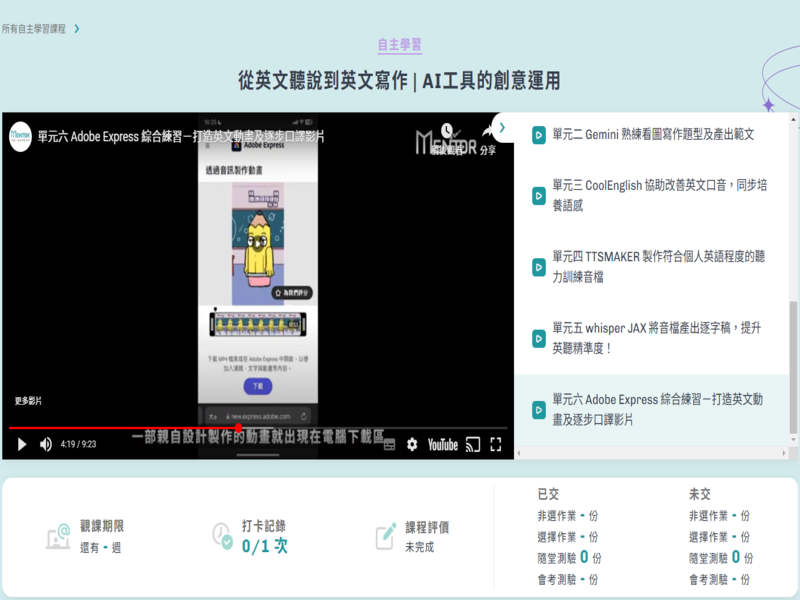This screenshot has width=800, height=600.
Task: Open video settings gear
Action: (x=412, y=444)
